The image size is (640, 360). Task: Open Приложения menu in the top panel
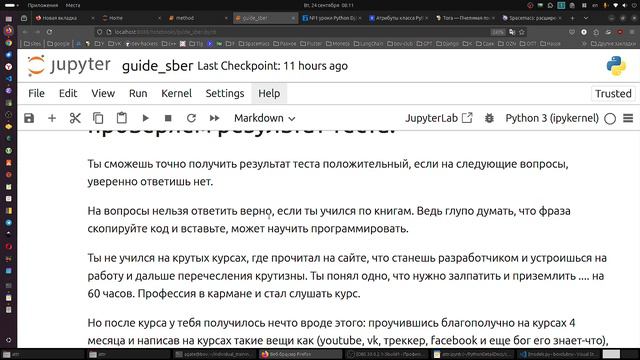[42, 5]
